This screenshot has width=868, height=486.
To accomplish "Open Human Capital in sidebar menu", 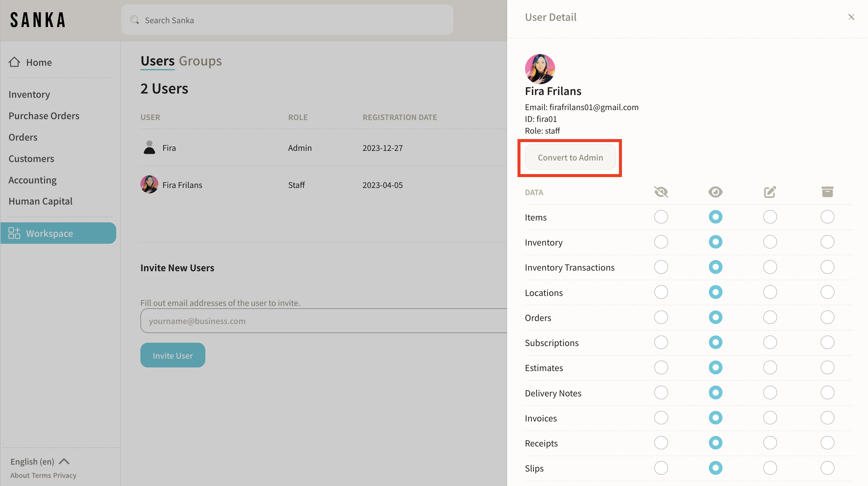I will (x=40, y=201).
